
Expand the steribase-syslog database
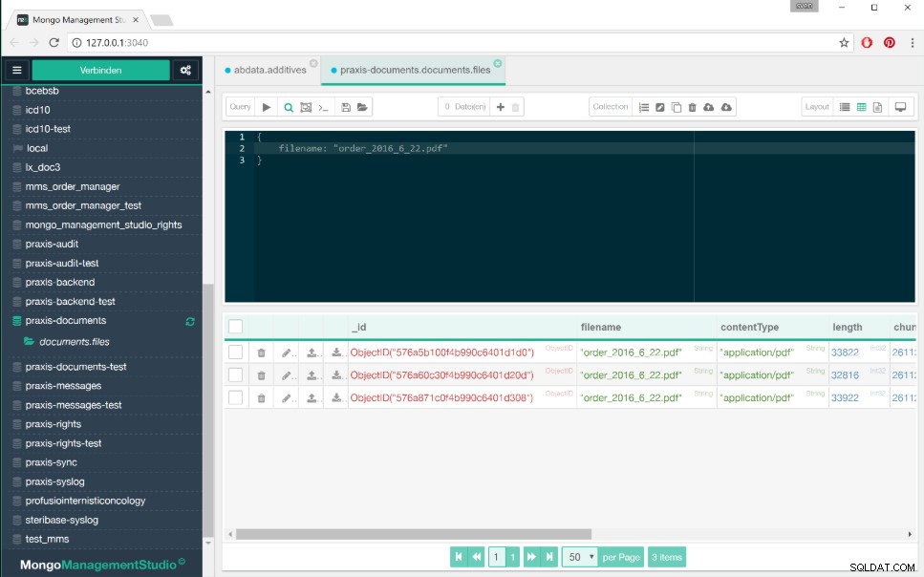62,520
